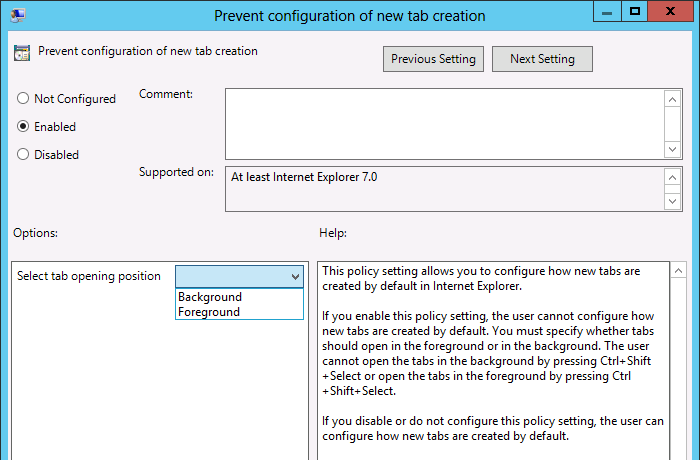Minimize the policy setting window
The image size is (700, 460).
(606, 13)
